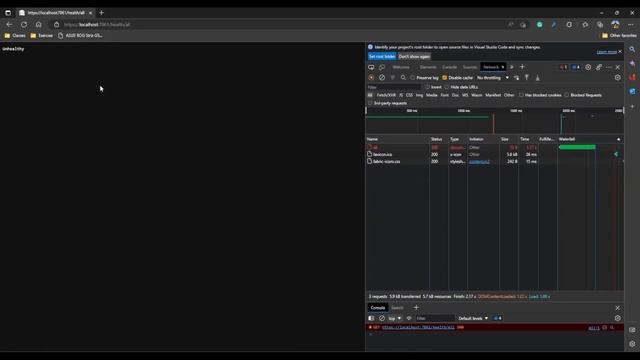Click the browser Back arrow
Viewport: 640px width, 360px height.
(x=9, y=24)
